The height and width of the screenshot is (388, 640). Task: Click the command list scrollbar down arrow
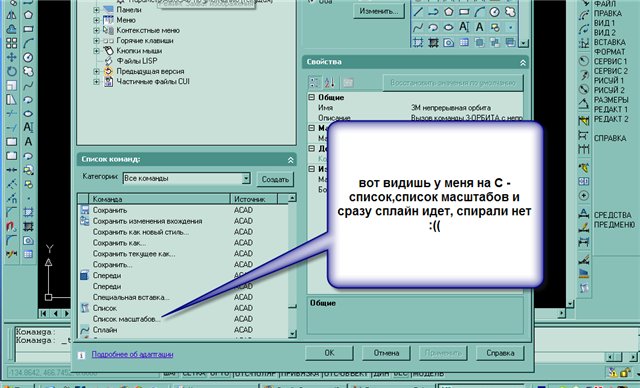click(x=292, y=334)
